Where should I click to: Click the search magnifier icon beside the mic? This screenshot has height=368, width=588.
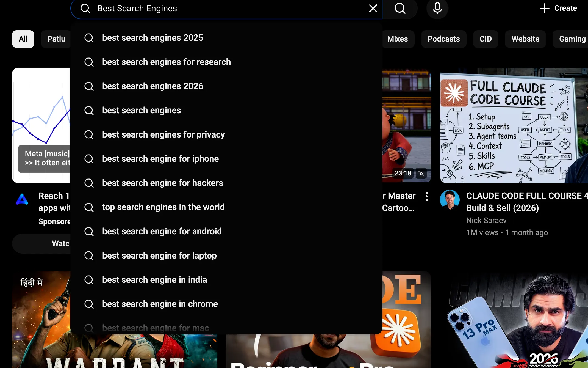(400, 8)
